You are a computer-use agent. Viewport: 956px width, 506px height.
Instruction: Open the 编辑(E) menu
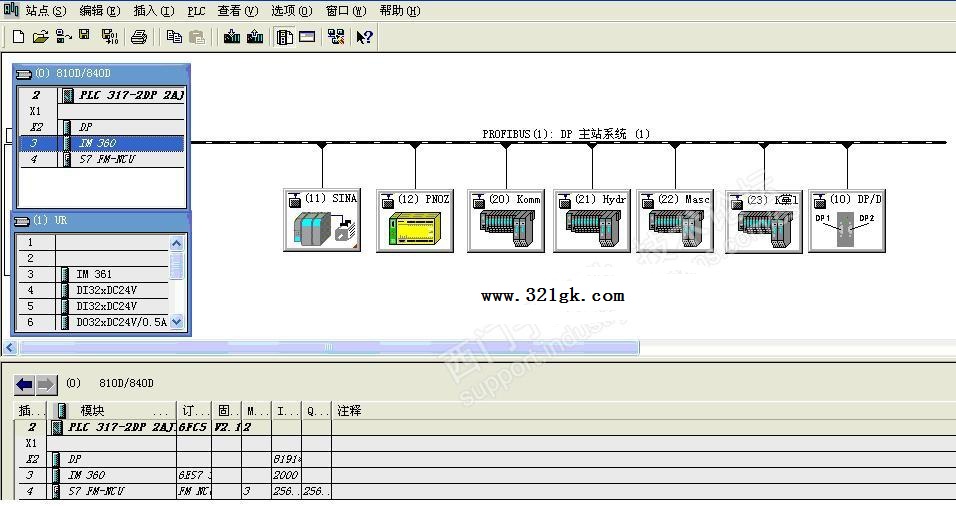point(100,10)
